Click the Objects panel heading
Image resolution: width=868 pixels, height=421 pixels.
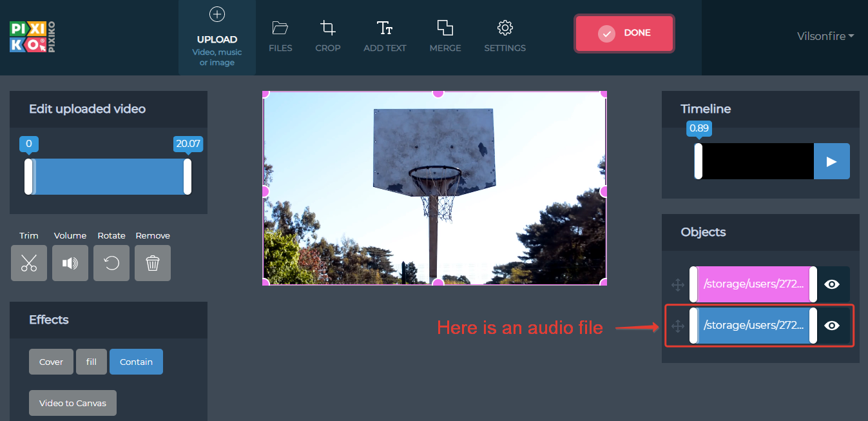tap(703, 232)
